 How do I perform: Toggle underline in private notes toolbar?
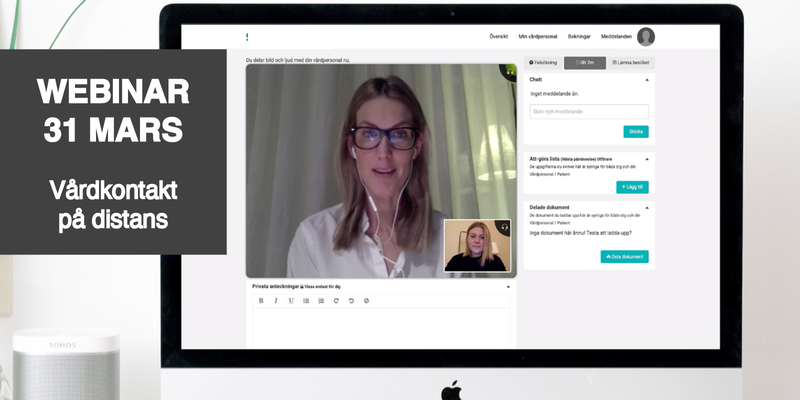click(291, 301)
